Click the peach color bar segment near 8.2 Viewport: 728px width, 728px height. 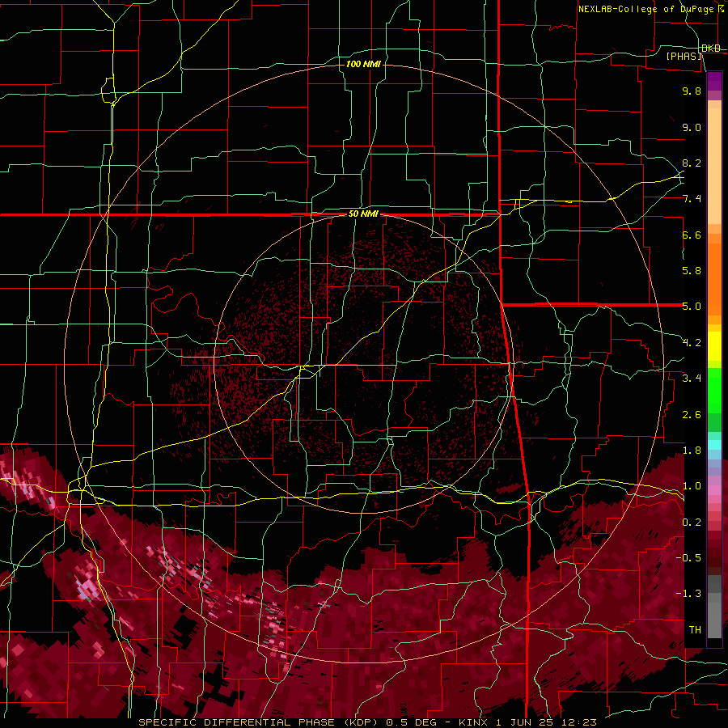click(714, 166)
